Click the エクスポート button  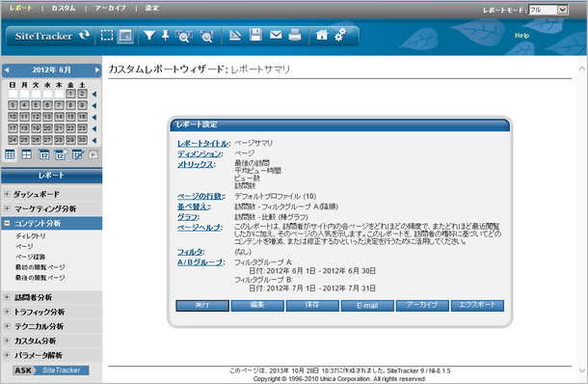[477, 305]
